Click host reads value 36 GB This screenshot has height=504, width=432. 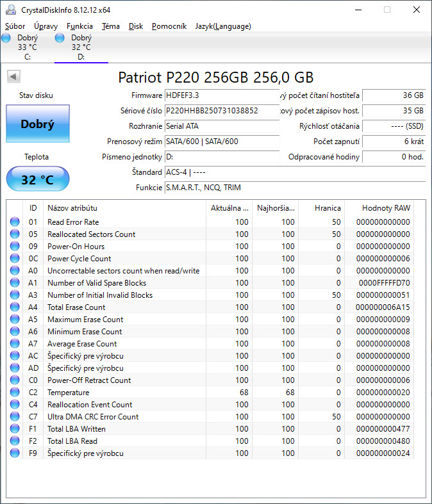(394, 95)
